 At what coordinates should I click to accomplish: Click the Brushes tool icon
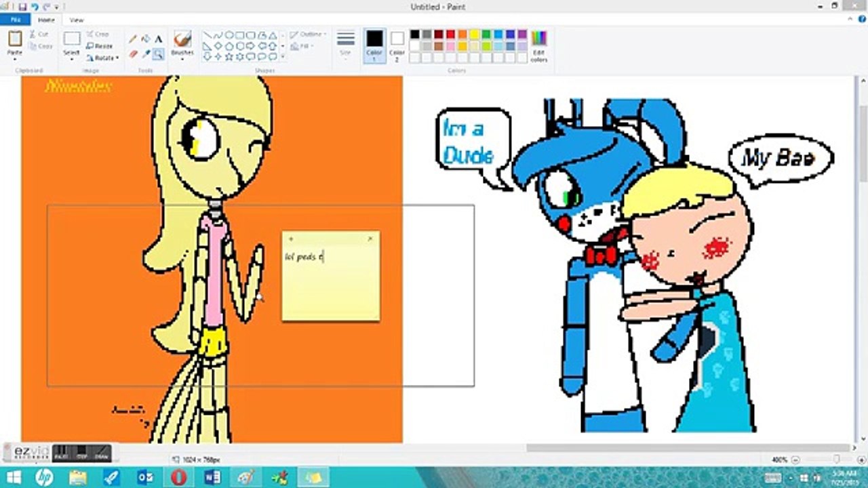point(182,39)
